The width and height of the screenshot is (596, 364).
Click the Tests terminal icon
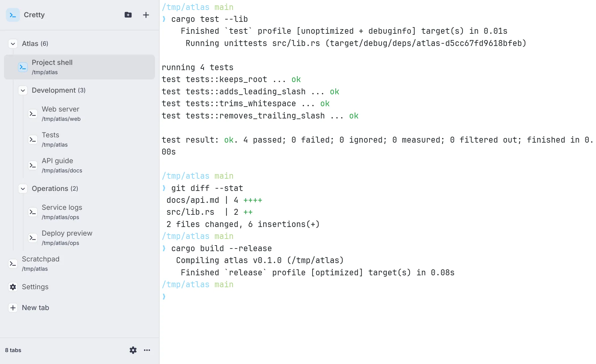pyautogui.click(x=33, y=140)
